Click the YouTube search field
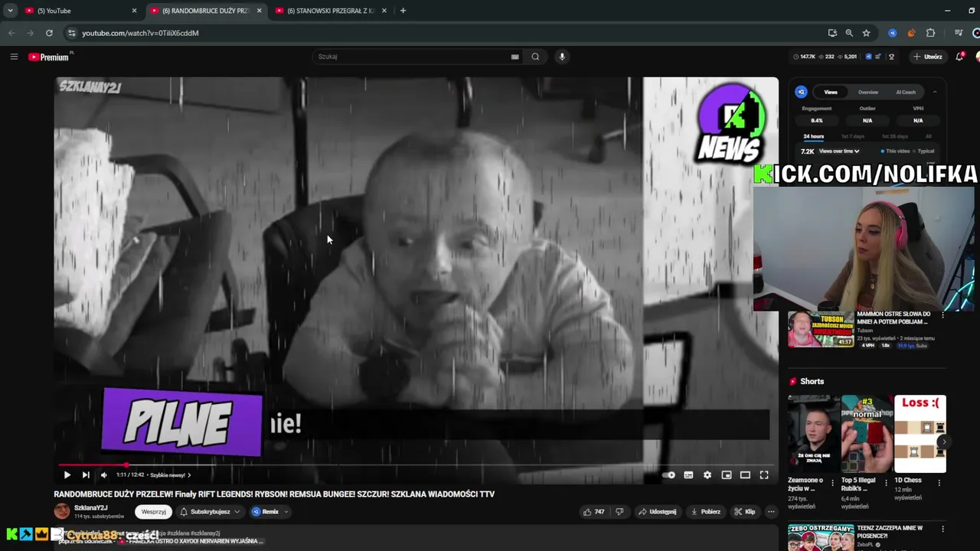 [x=413, y=57]
